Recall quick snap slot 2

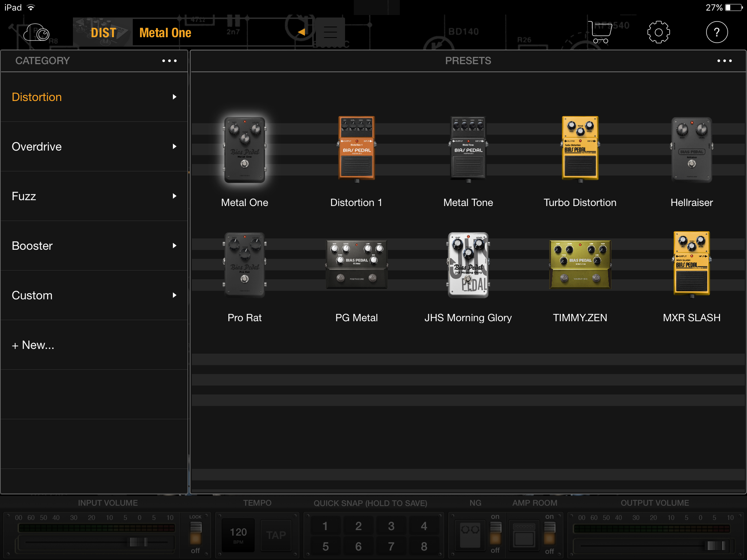[358, 526]
